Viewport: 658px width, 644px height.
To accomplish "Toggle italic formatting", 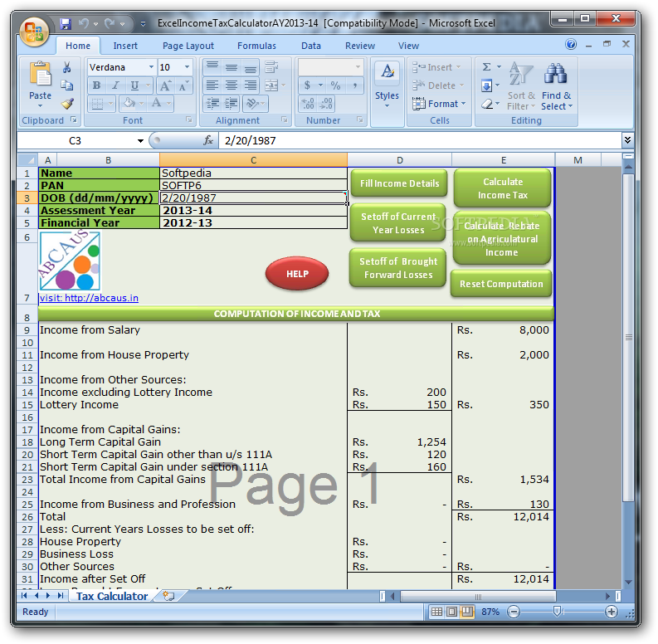I will 115,85.
